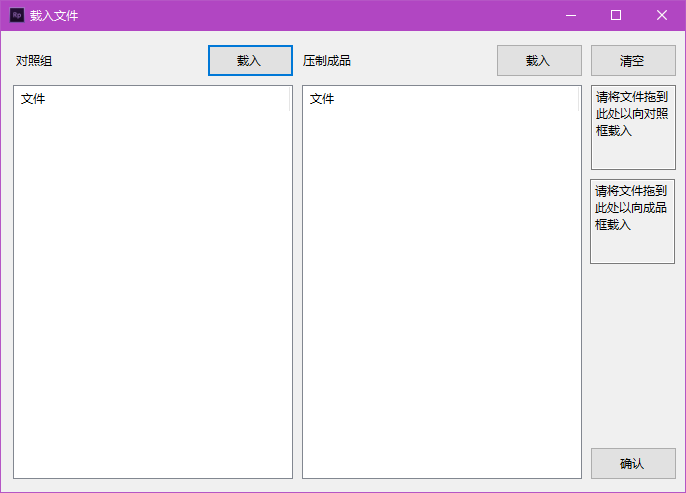Click inside the empty 对照组 file list
Image resolution: width=686 pixels, height=493 pixels.
pyautogui.click(x=152, y=290)
